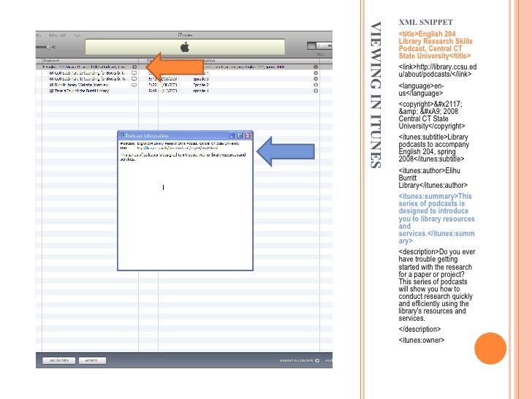Screen dimensions: 532x399
Task: Open the Help menu in iTunes
Action: pos(77,34)
